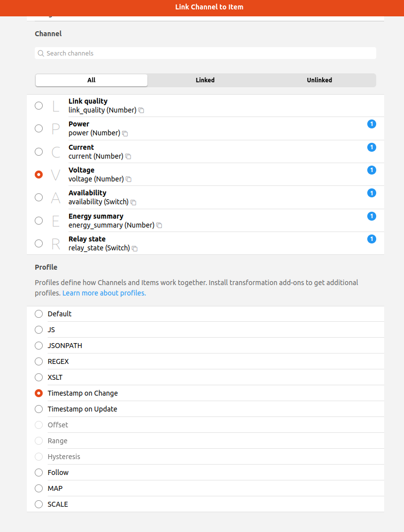The image size is (404, 532).
Task: Select the SCALE profile
Action: [39, 504]
